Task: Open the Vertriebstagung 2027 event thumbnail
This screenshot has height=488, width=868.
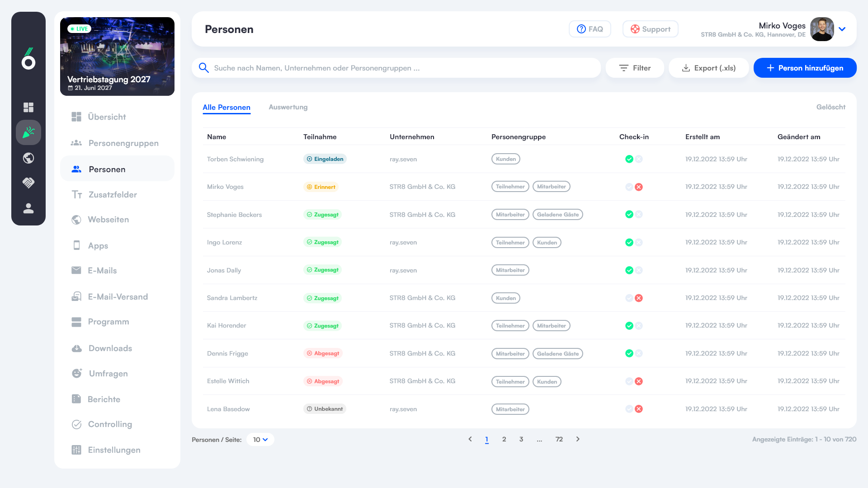Action: (x=117, y=56)
